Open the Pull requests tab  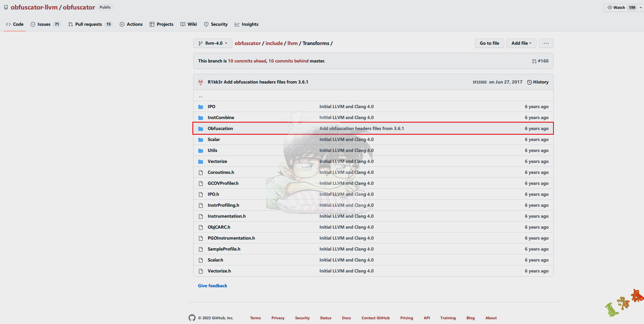(x=90, y=24)
